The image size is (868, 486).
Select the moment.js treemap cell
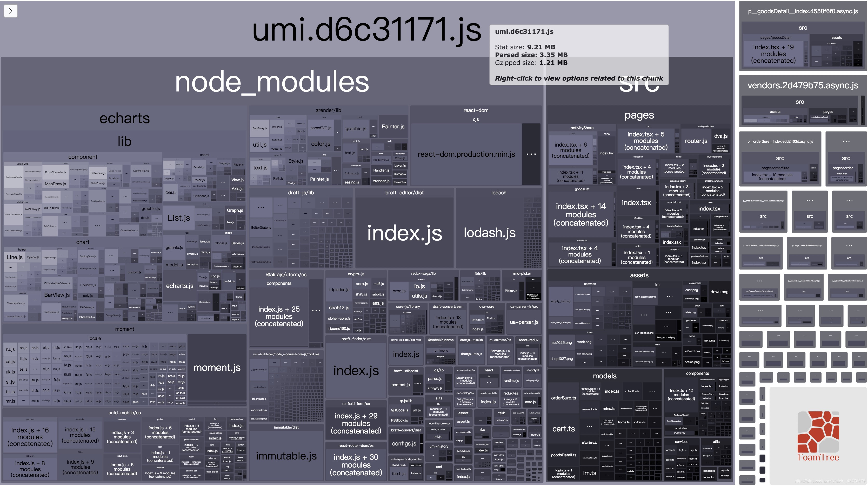coord(217,368)
